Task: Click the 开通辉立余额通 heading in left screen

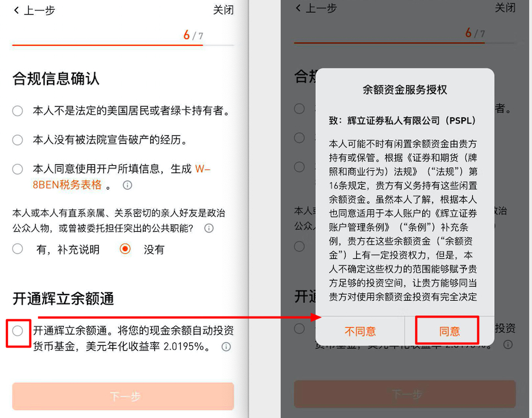Action: [63, 298]
